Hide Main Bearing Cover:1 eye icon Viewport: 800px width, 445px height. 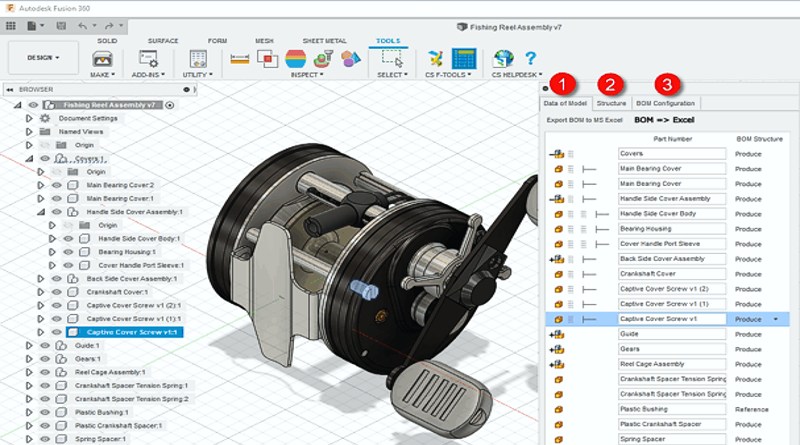57,199
